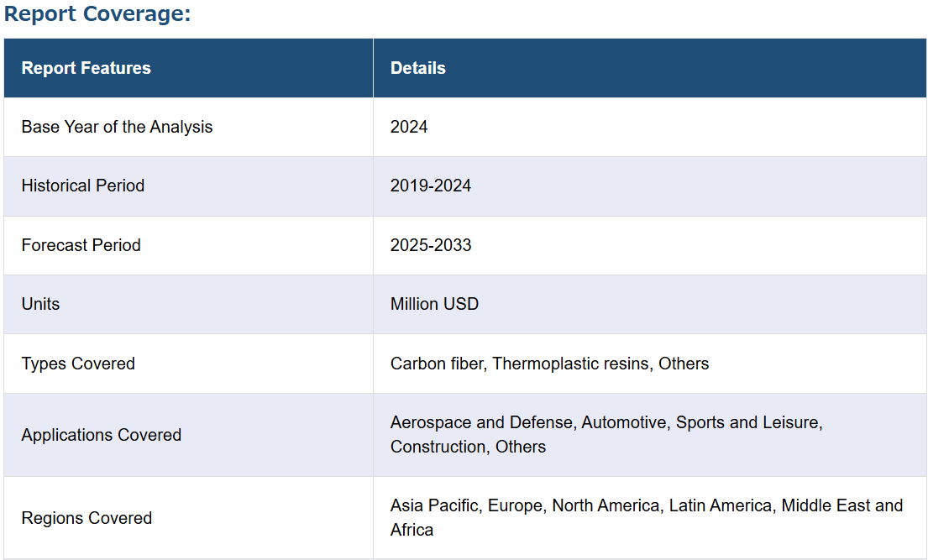Click the Construction, Others text line
928x560 pixels.
click(x=468, y=447)
